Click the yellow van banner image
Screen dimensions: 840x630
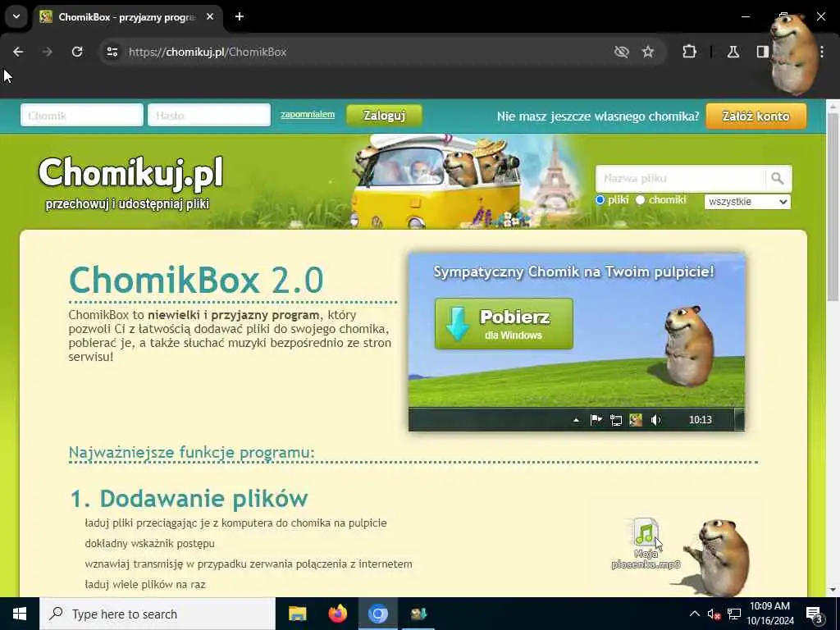(435, 180)
